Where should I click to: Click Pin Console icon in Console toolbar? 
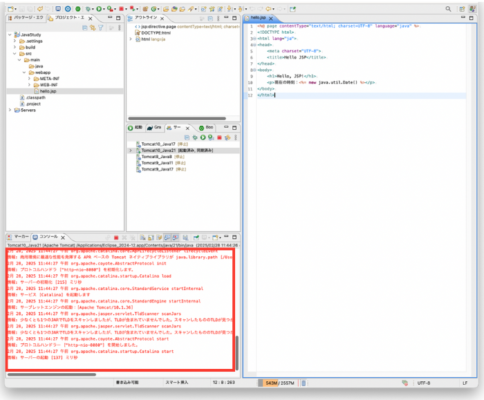196,238
